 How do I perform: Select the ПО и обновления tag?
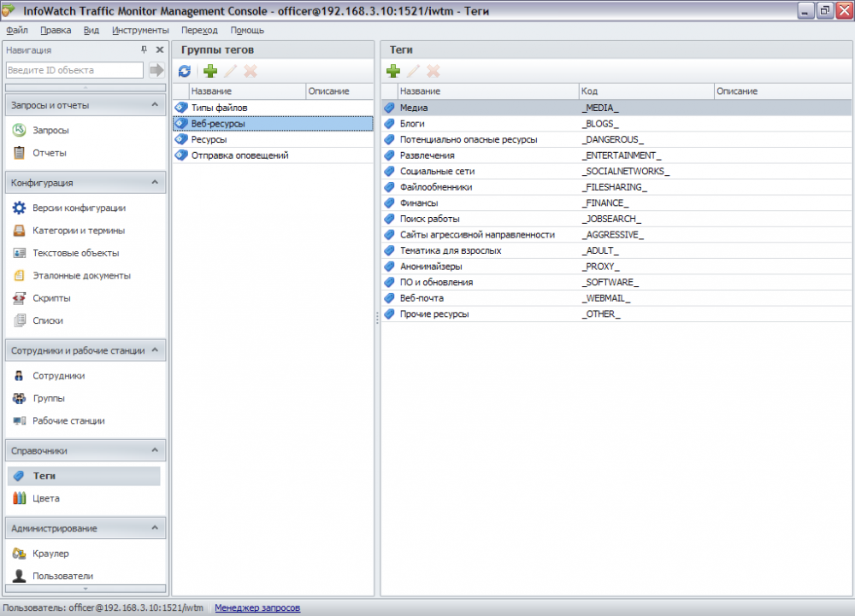616,282
